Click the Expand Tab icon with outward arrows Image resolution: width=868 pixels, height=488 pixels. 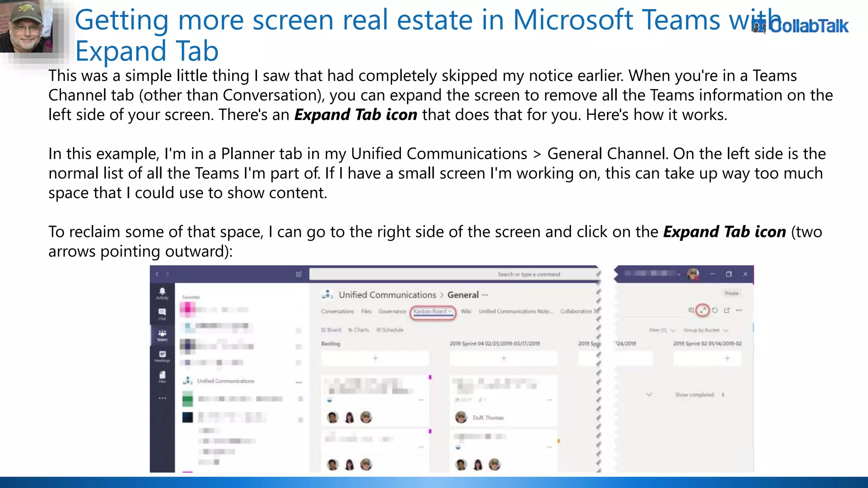703,310
